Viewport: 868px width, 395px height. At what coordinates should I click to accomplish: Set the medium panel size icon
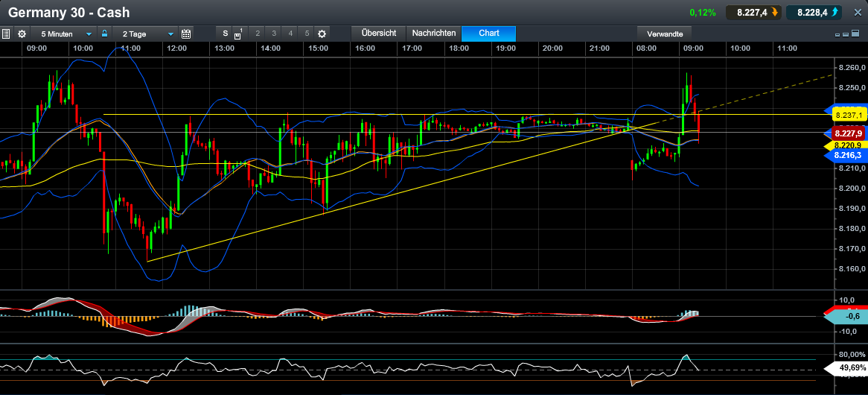(846, 34)
